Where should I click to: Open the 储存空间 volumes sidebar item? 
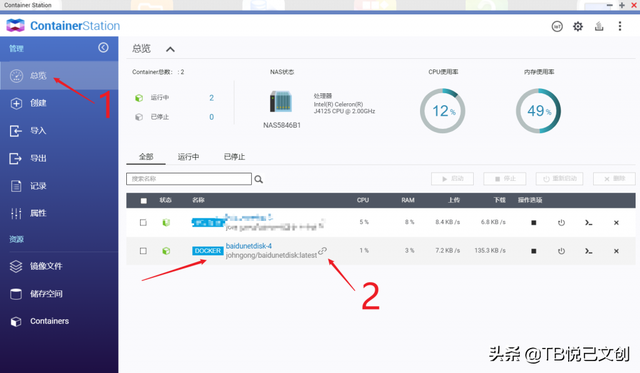pyautogui.click(x=59, y=293)
